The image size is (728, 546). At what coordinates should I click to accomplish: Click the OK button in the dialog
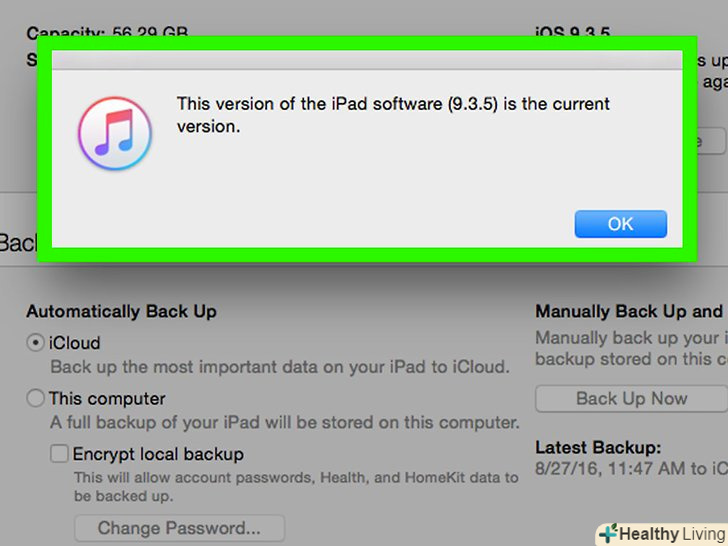click(620, 224)
